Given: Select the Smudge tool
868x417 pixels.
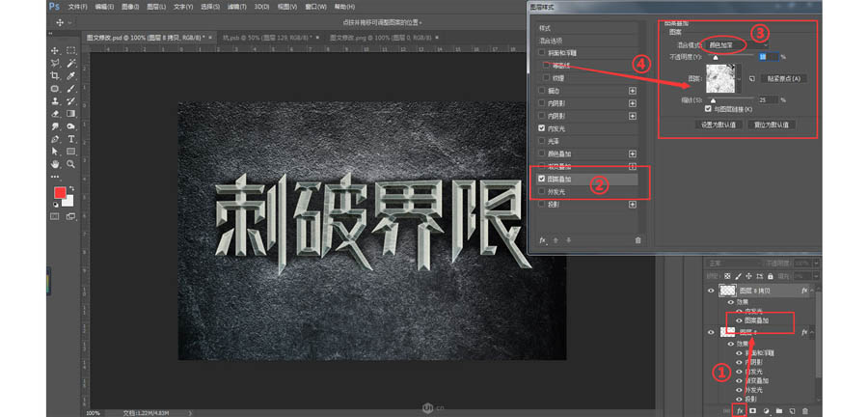Looking at the screenshot, I should click(55, 126).
